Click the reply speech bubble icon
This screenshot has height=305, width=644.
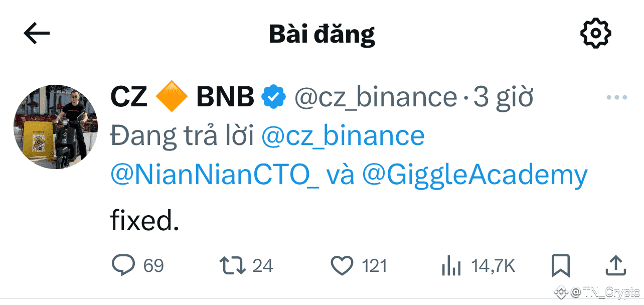point(123,265)
